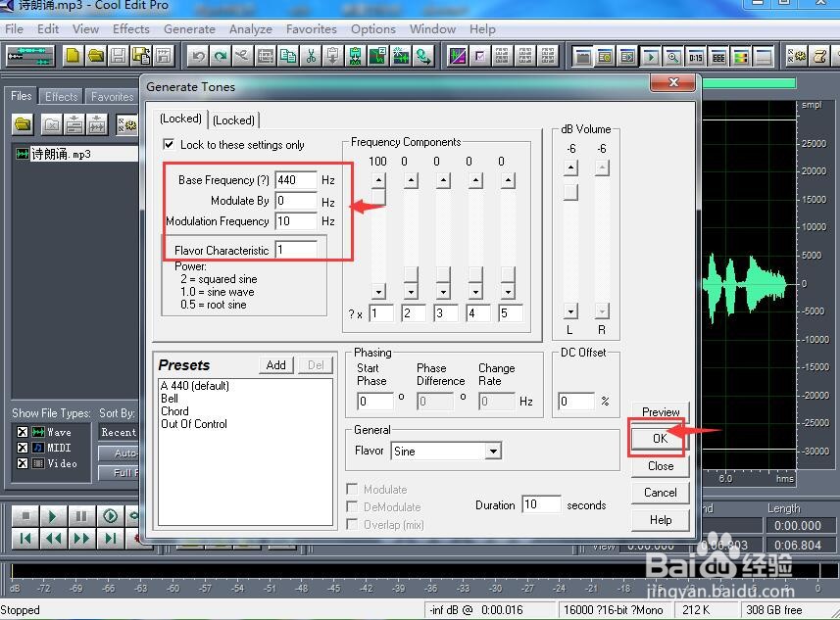This screenshot has width=840, height=620.
Task: Click the Base Frequency input field
Action: click(296, 180)
